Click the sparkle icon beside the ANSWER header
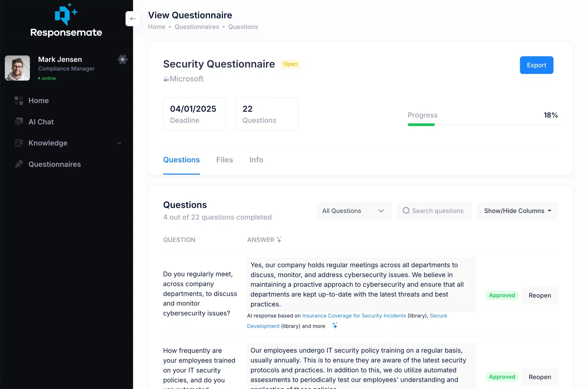This screenshot has width=588, height=389. point(279,240)
